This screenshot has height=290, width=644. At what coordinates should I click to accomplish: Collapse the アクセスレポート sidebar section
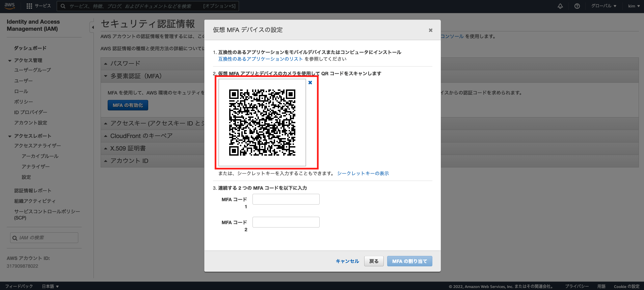click(10, 136)
